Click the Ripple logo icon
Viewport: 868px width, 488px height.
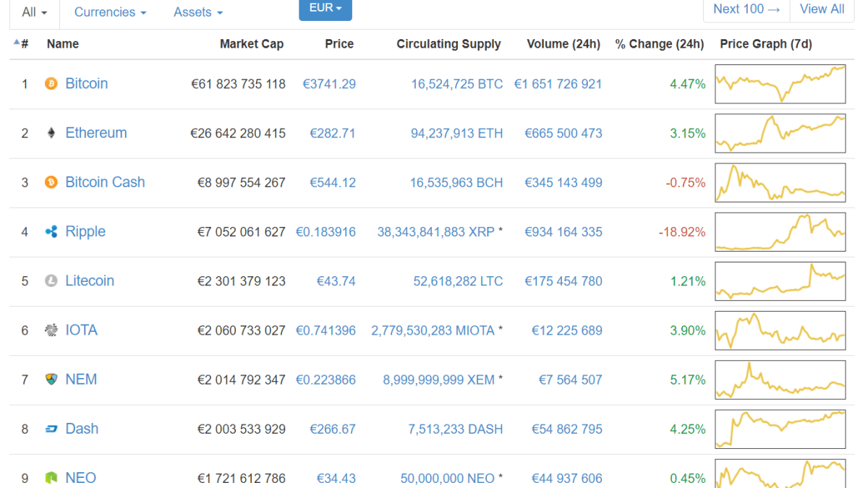pos(51,231)
